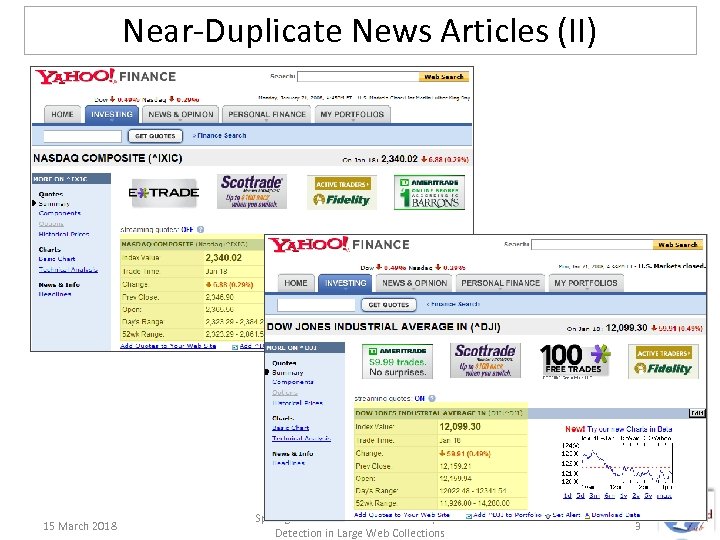Open the Ameritrade $9.99 trades ad in the Dow Jones page

point(398,361)
